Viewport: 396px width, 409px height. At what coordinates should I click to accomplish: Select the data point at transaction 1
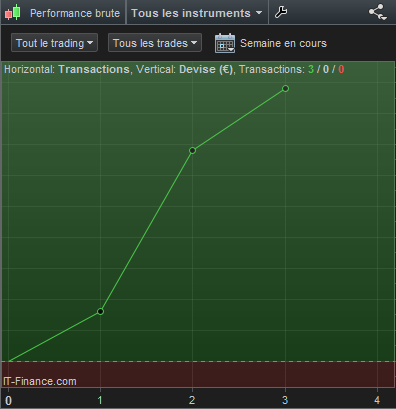(x=100, y=311)
